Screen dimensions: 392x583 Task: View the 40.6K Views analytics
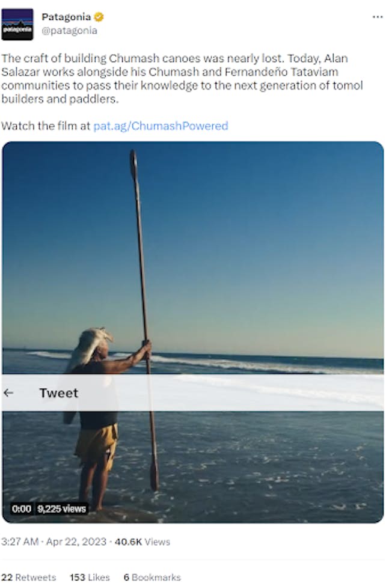click(x=142, y=542)
